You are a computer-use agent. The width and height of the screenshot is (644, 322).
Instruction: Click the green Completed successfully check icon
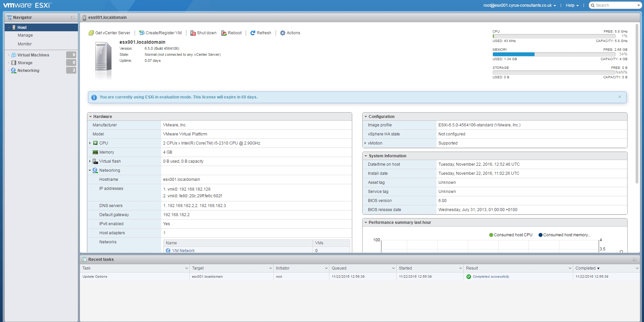point(469,277)
